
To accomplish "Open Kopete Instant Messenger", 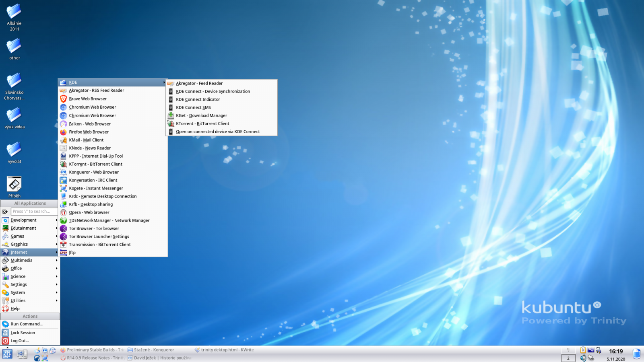I will coord(96,188).
